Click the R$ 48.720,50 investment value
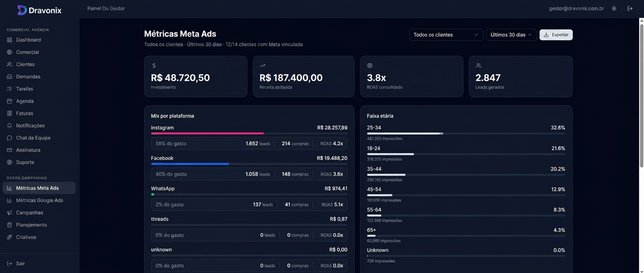This screenshot has height=273, width=644. coord(181,78)
